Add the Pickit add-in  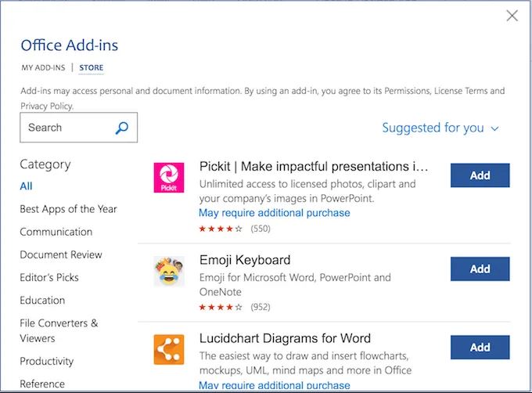pos(480,175)
